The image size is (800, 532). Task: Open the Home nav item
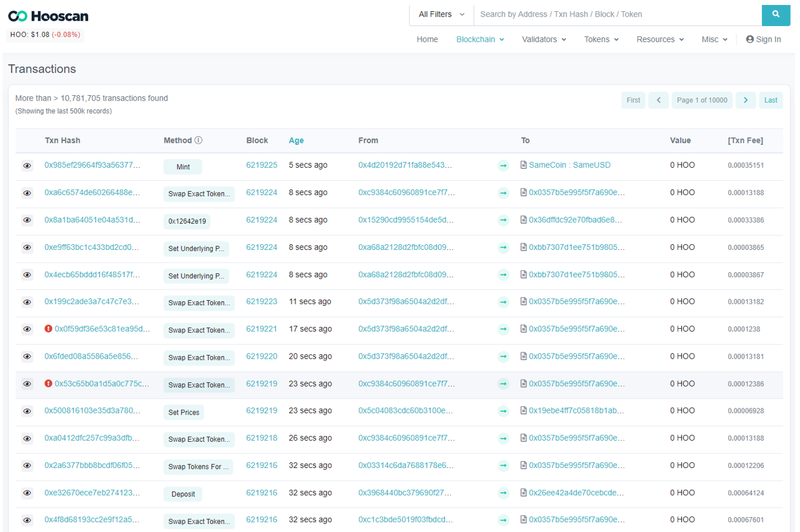(427, 39)
